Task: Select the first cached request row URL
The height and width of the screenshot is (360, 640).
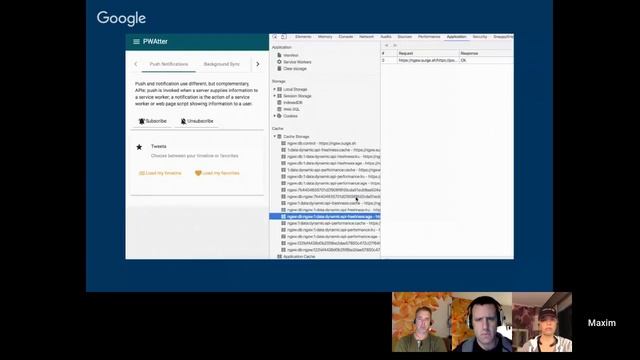Action: 427,60
